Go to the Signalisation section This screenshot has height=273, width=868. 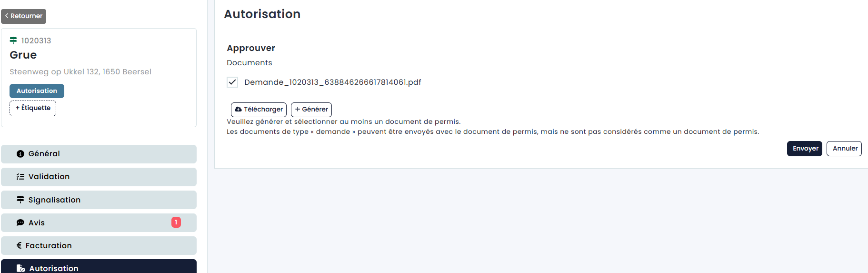pos(99,200)
